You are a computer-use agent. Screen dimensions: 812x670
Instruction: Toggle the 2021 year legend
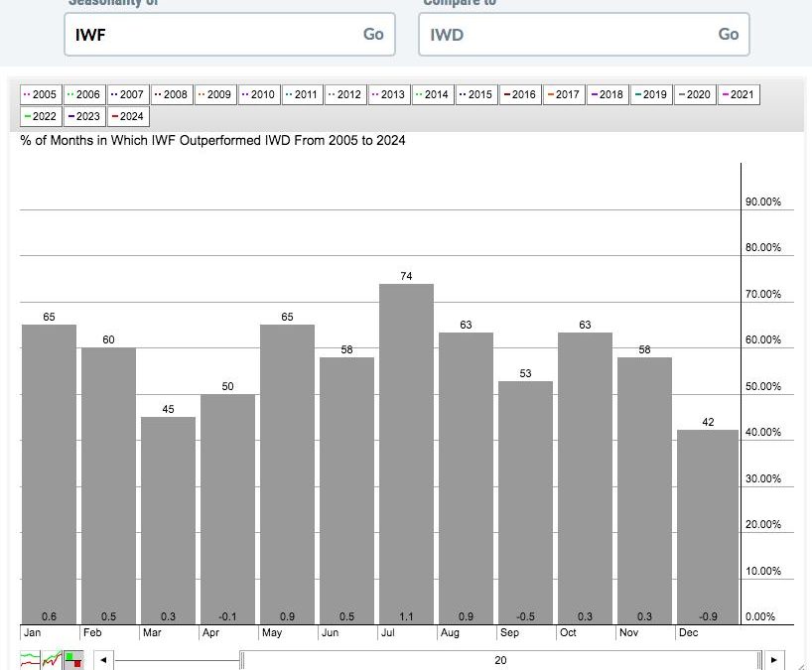tap(739, 94)
